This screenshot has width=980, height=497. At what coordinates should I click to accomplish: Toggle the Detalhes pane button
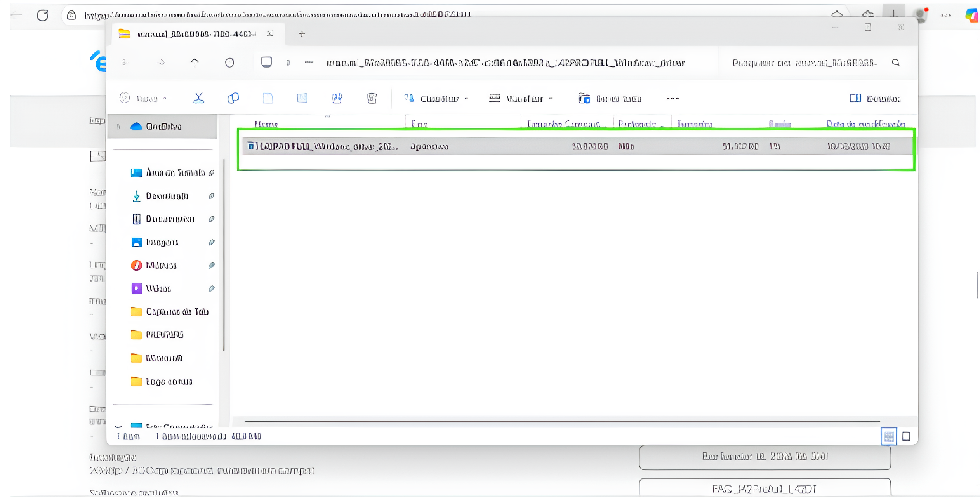[x=875, y=99]
